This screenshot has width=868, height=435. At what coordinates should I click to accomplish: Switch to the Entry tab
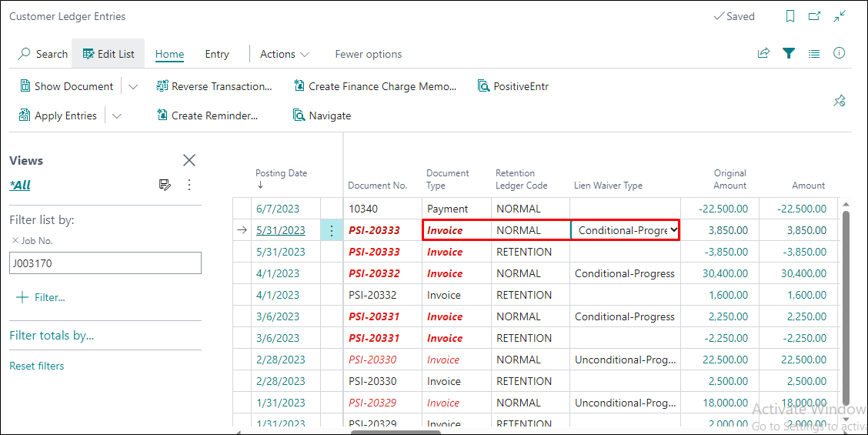click(x=217, y=54)
